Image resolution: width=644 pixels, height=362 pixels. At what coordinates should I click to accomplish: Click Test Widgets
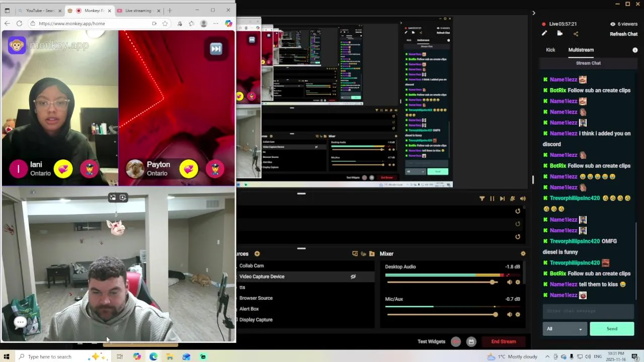point(431,341)
